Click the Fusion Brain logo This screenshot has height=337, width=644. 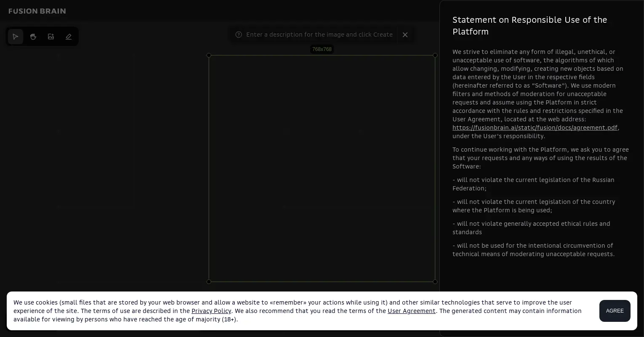point(37,11)
